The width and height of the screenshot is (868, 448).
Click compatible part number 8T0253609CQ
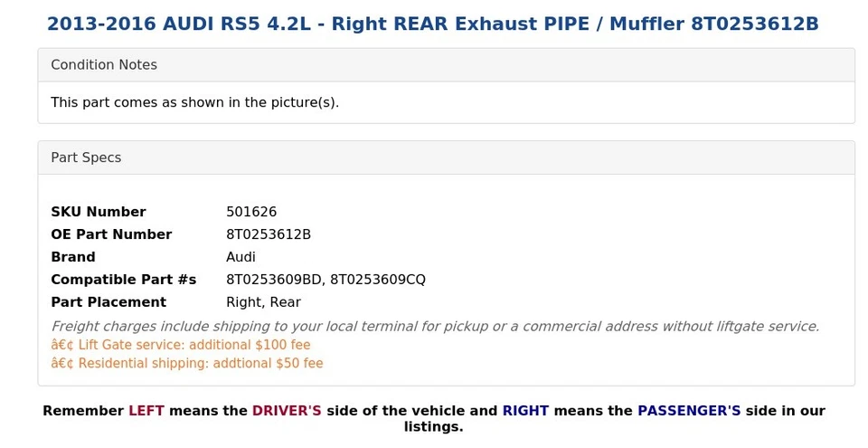coord(378,280)
